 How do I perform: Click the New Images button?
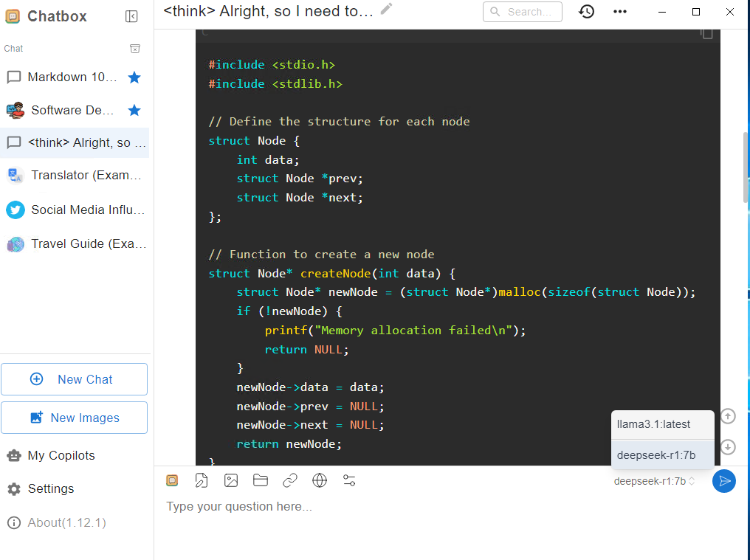(x=74, y=418)
